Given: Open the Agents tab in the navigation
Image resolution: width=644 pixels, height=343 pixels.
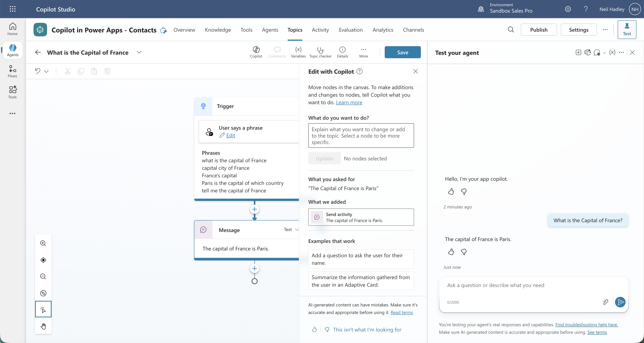Looking at the screenshot, I should click(270, 30).
